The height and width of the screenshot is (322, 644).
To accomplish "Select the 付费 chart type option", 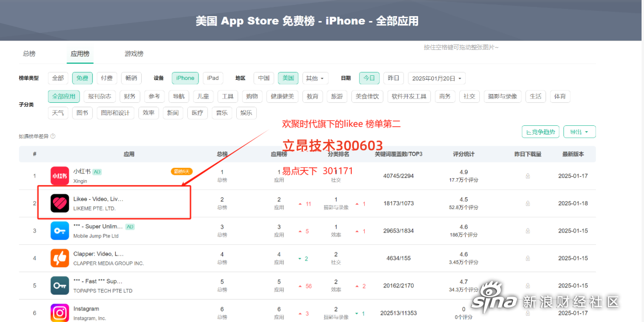I will 107,78.
